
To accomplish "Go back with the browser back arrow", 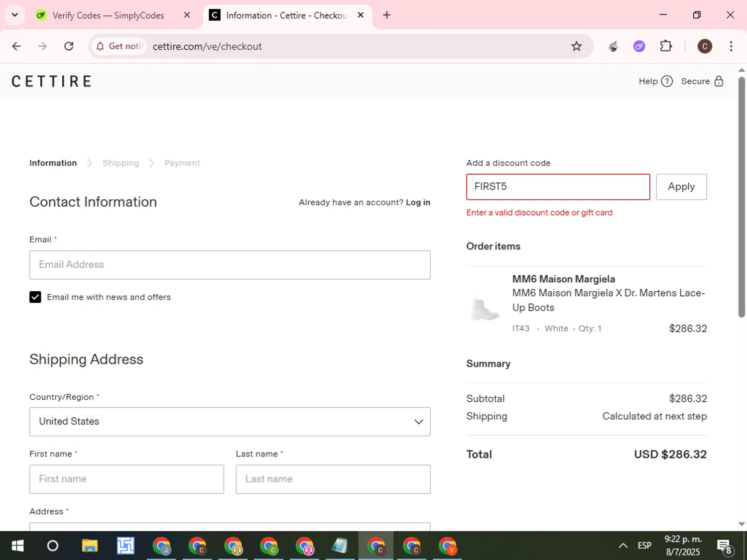I will pyautogui.click(x=16, y=46).
